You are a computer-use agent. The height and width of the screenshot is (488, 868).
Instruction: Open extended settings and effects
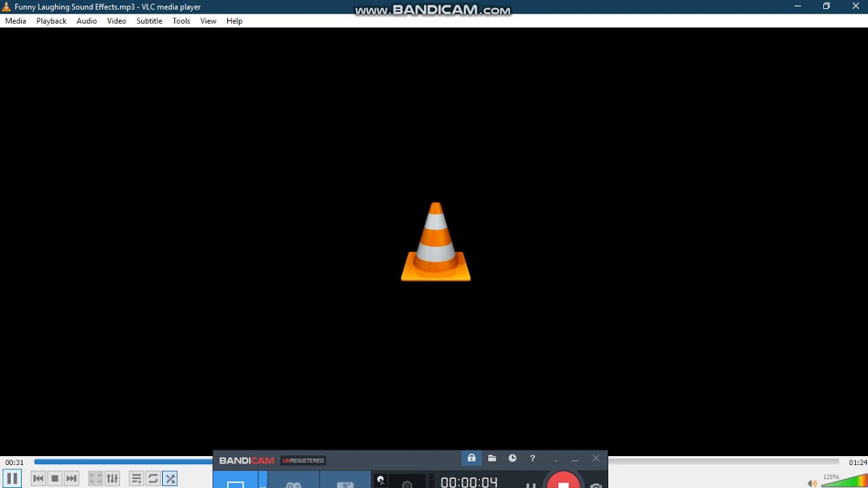point(113,479)
